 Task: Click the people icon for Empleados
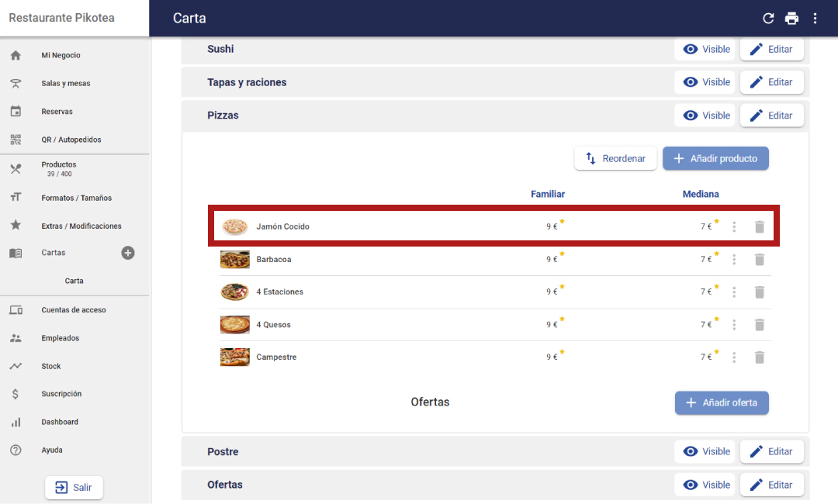point(16,338)
